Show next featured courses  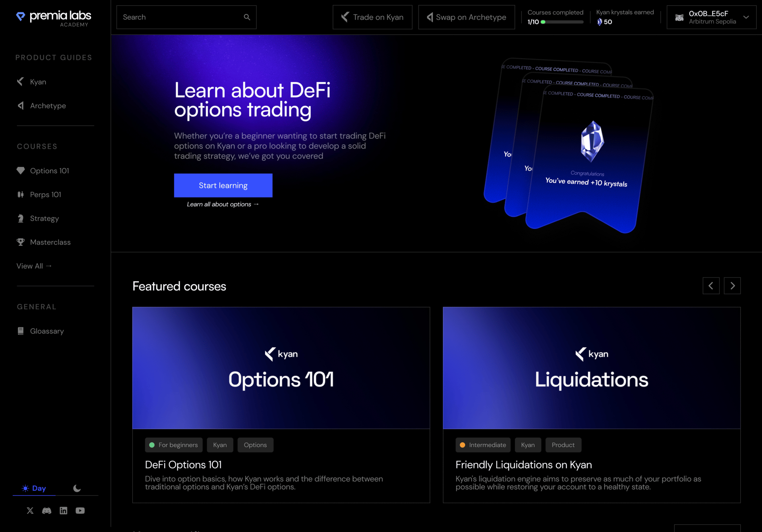[x=732, y=286]
